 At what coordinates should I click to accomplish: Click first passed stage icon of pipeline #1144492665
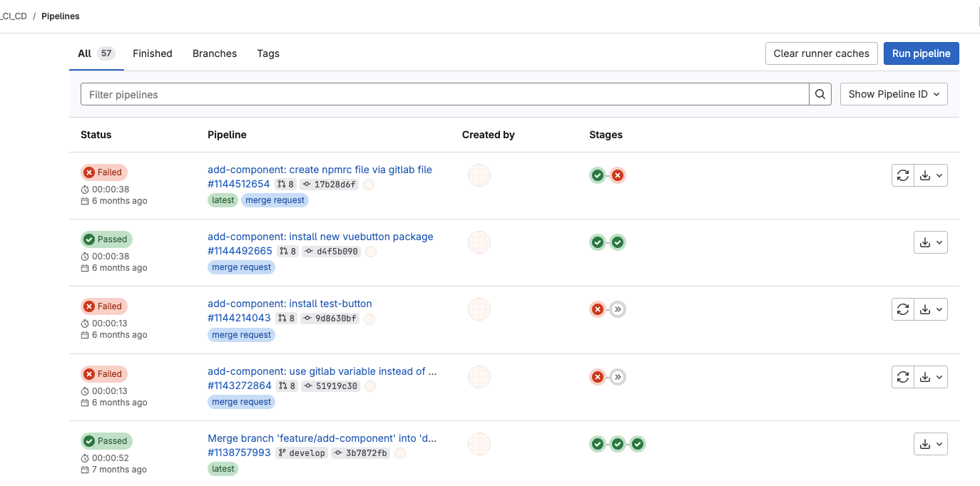598,242
